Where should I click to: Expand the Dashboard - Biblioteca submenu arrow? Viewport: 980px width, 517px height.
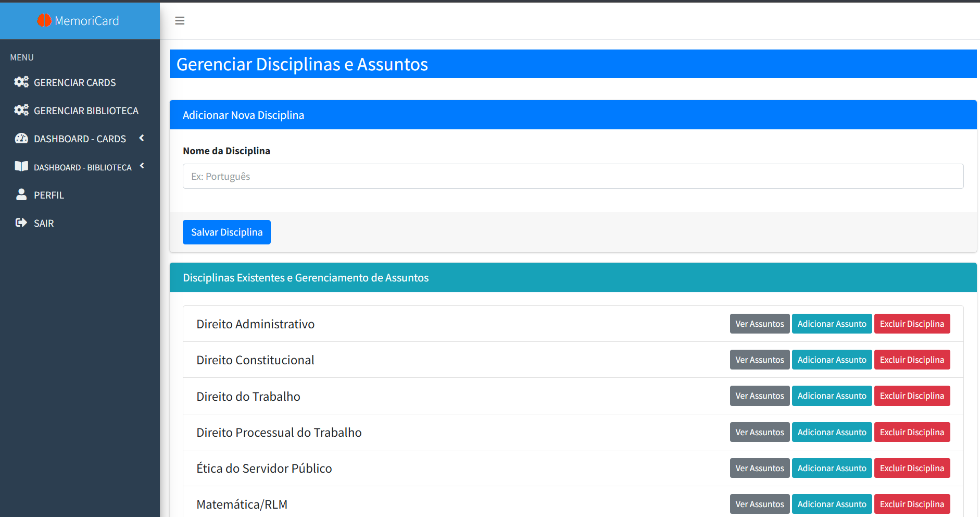coord(142,166)
